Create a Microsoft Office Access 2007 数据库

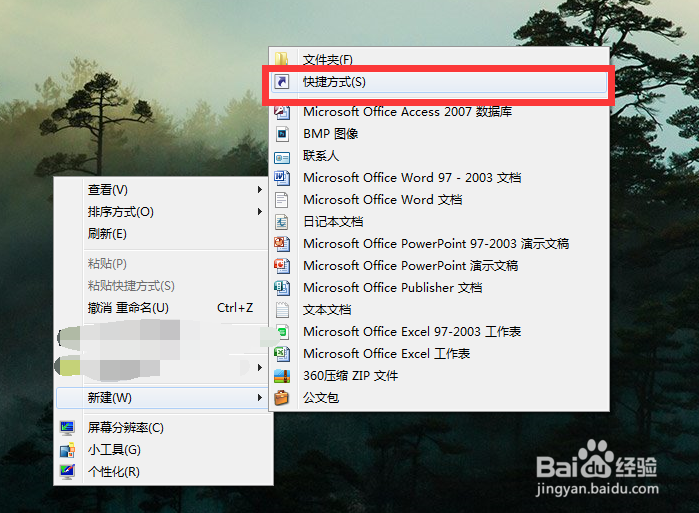(x=439, y=111)
